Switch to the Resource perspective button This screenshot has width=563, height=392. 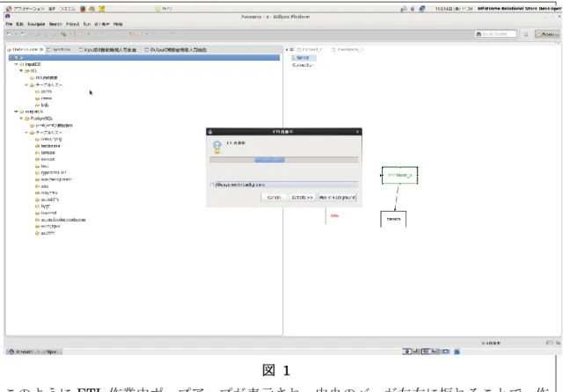(547, 34)
